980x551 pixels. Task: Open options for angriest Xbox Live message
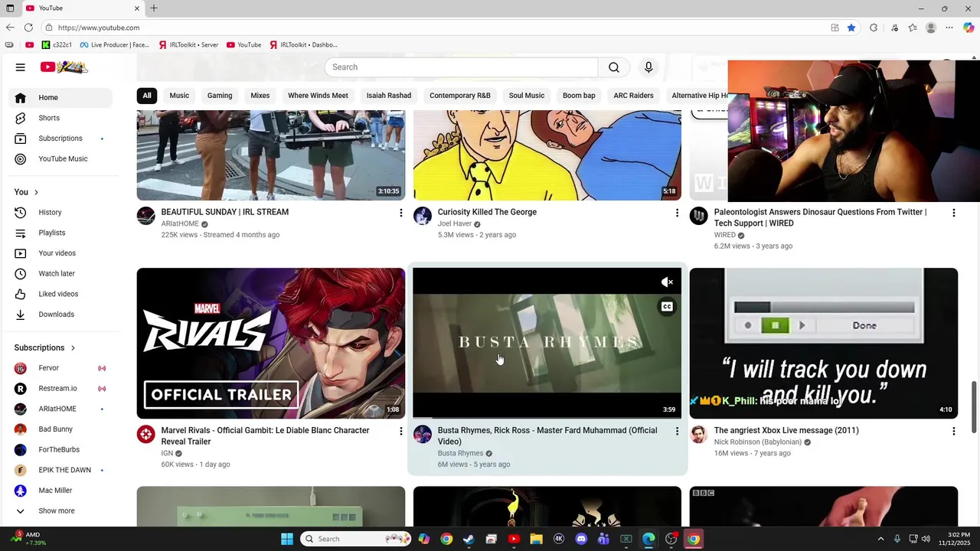953,432
